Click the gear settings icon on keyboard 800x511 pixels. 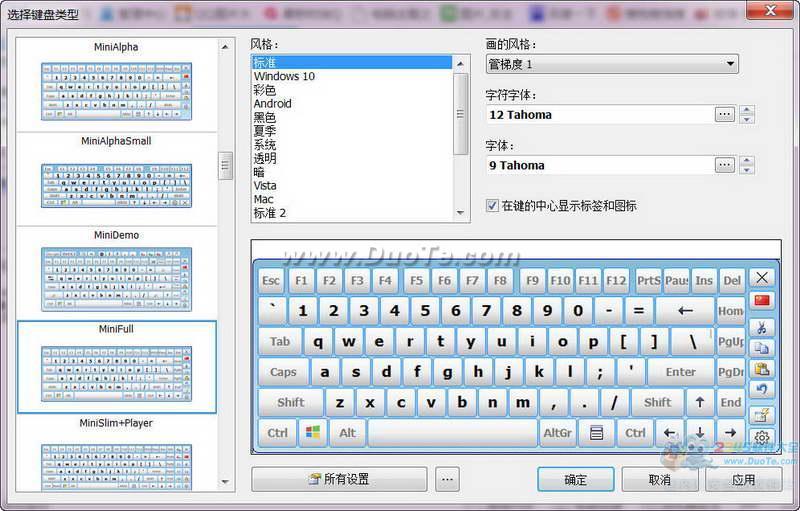click(762, 437)
